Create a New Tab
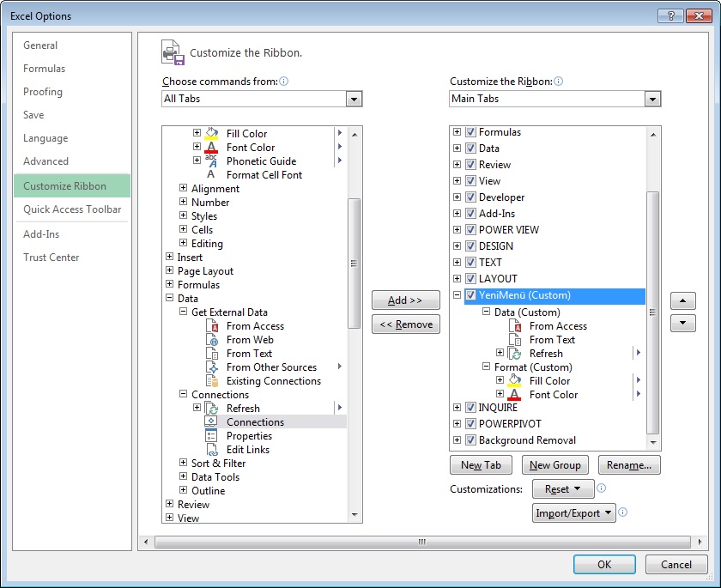Image resolution: width=721 pixels, height=588 pixels. pyautogui.click(x=481, y=464)
